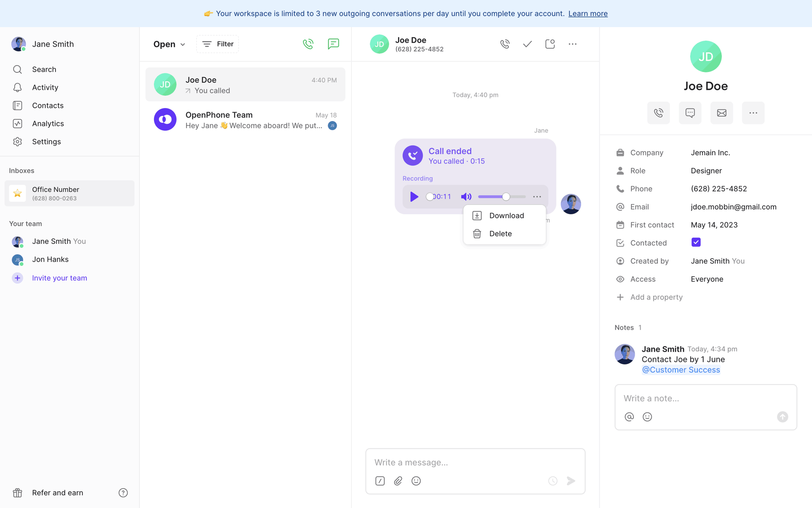Call Joe Doe from contact panel
Image resolution: width=812 pixels, height=508 pixels.
point(658,113)
